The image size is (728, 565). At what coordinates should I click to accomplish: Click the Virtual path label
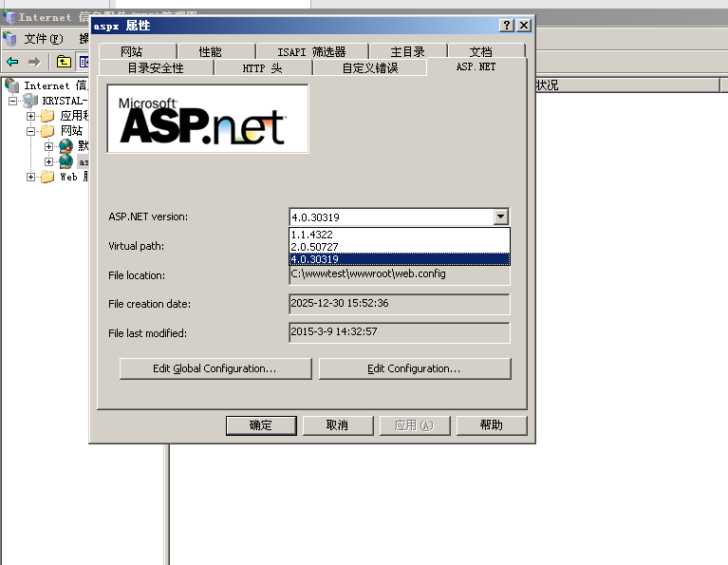(x=136, y=246)
